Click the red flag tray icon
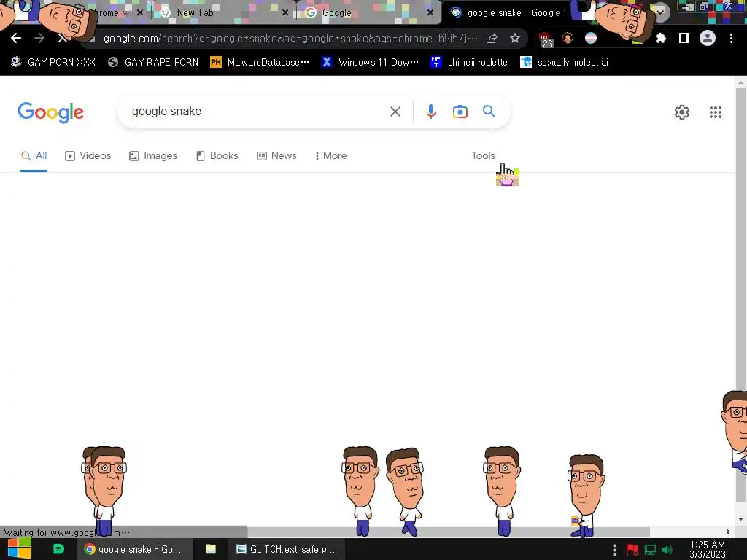Viewport: 747px width, 560px height. coord(632,550)
